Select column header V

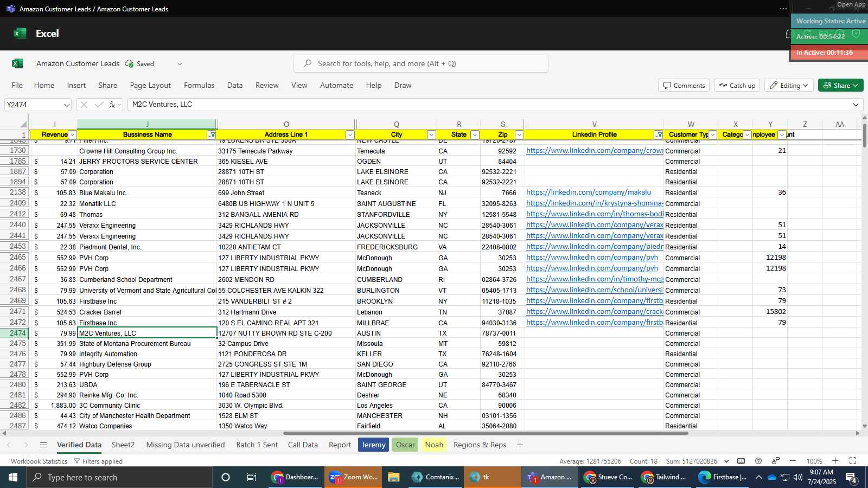pos(595,124)
